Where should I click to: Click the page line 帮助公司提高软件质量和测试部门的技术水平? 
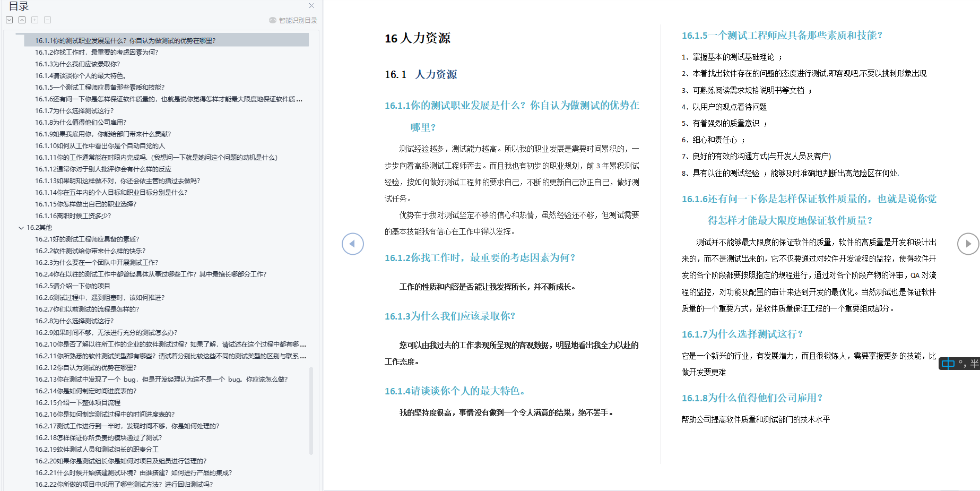tap(756, 419)
